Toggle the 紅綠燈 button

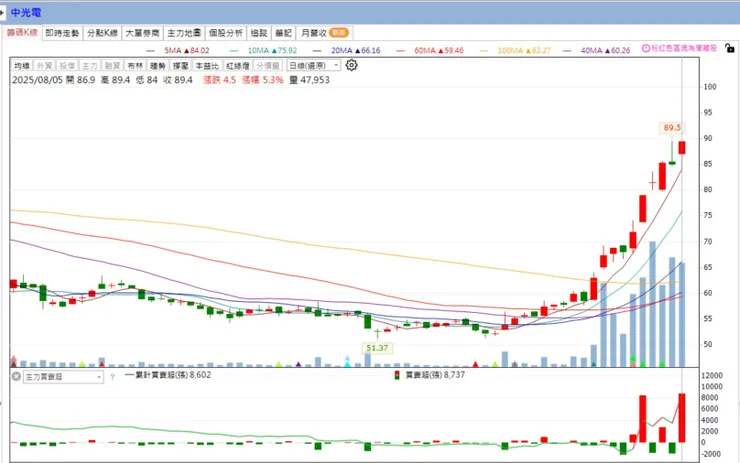(237, 66)
